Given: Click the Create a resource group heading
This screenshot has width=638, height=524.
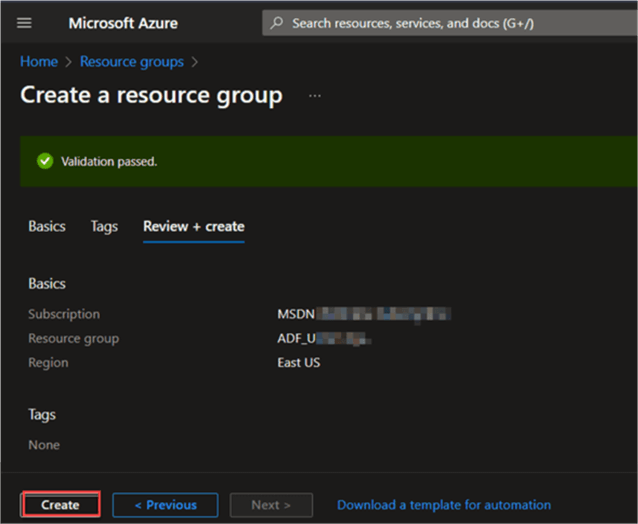Looking at the screenshot, I should pyautogui.click(x=151, y=96).
